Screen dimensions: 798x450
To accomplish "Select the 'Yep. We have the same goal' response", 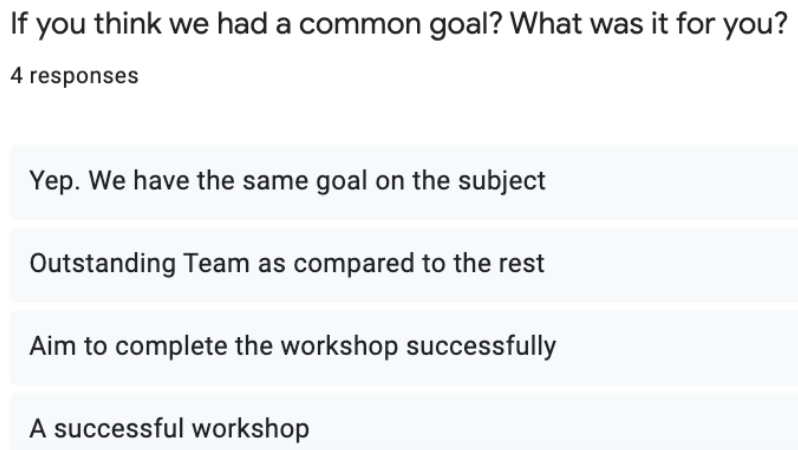I will tap(404, 182).
